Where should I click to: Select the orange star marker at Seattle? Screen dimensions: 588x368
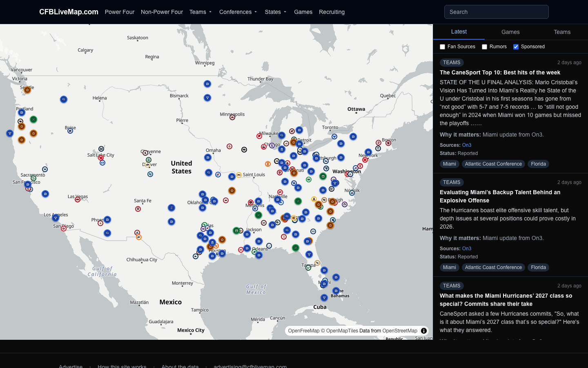tap(27, 90)
